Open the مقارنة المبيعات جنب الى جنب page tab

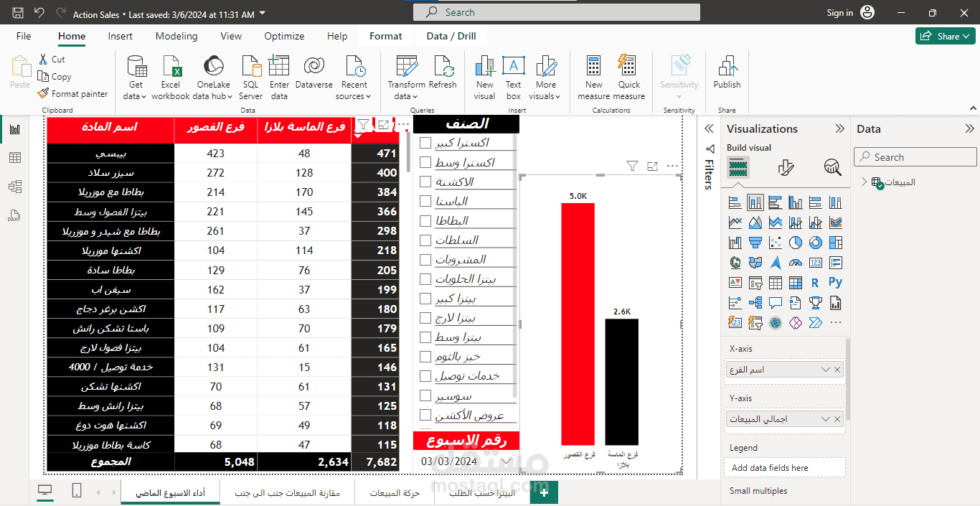coord(288,493)
